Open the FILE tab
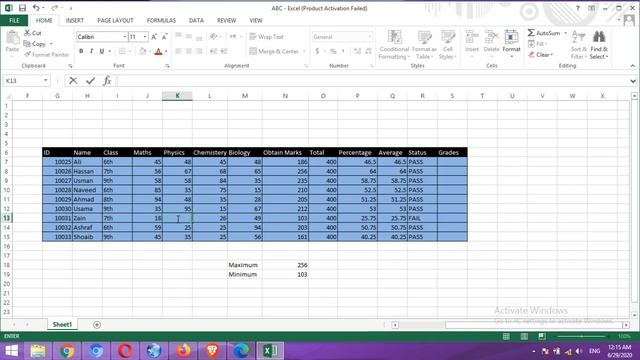The width and height of the screenshot is (640, 360). pyautogui.click(x=14, y=20)
